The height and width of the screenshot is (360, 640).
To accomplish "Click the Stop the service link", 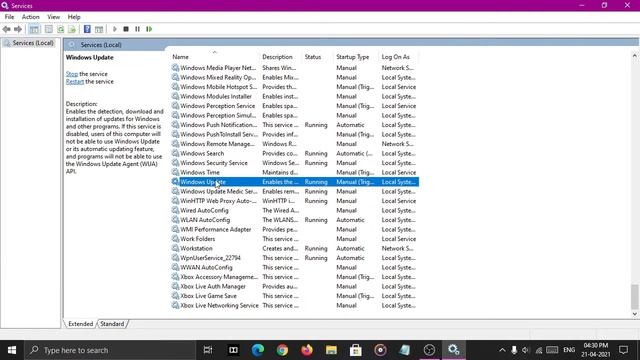I will click(72, 74).
